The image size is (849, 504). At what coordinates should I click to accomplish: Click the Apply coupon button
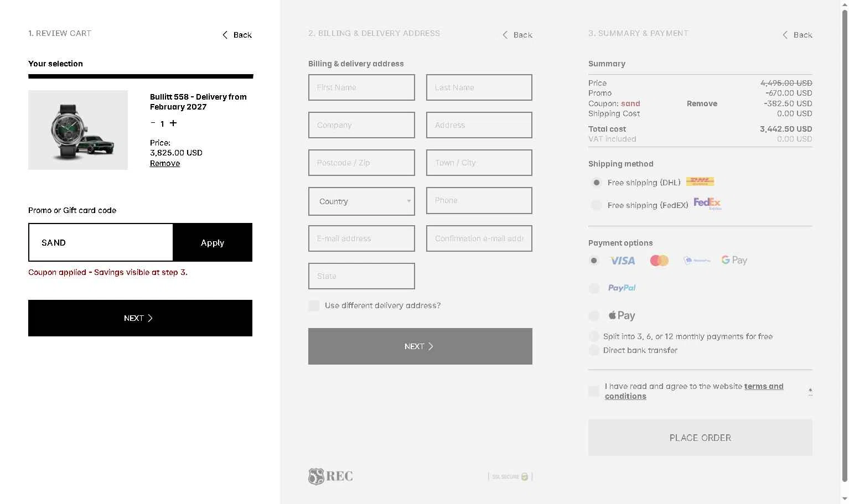pyautogui.click(x=213, y=242)
